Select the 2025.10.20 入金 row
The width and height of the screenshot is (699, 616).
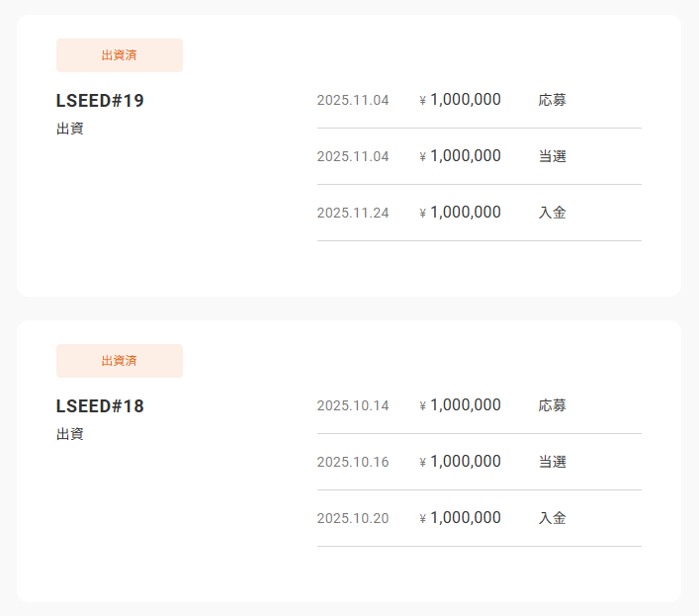(x=480, y=518)
